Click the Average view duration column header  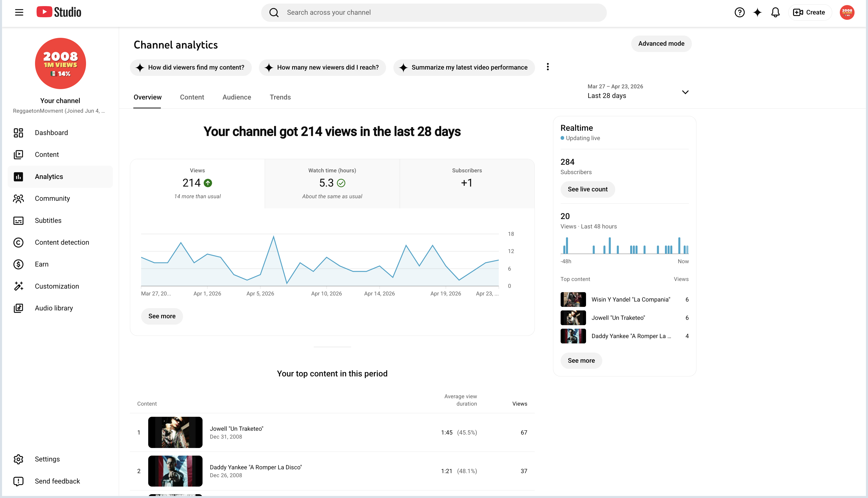460,400
